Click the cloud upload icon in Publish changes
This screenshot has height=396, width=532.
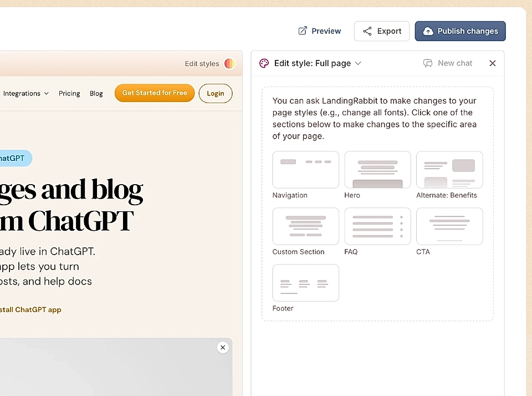point(428,31)
